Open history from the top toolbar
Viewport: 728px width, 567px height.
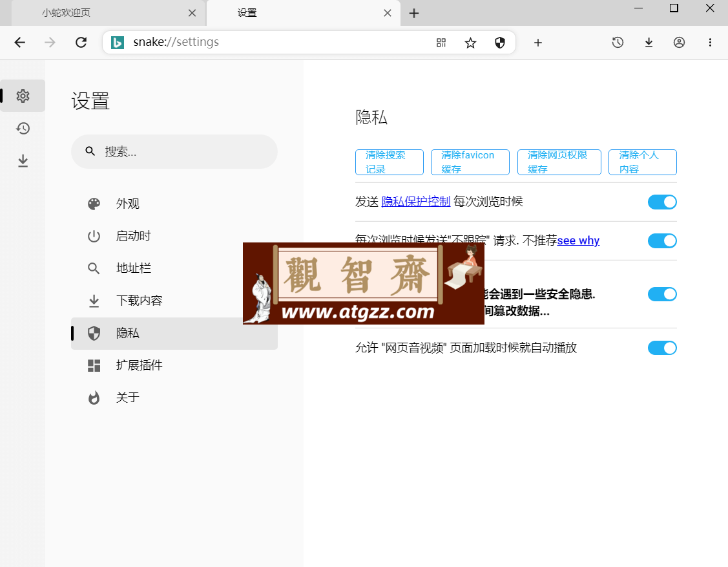tap(618, 43)
